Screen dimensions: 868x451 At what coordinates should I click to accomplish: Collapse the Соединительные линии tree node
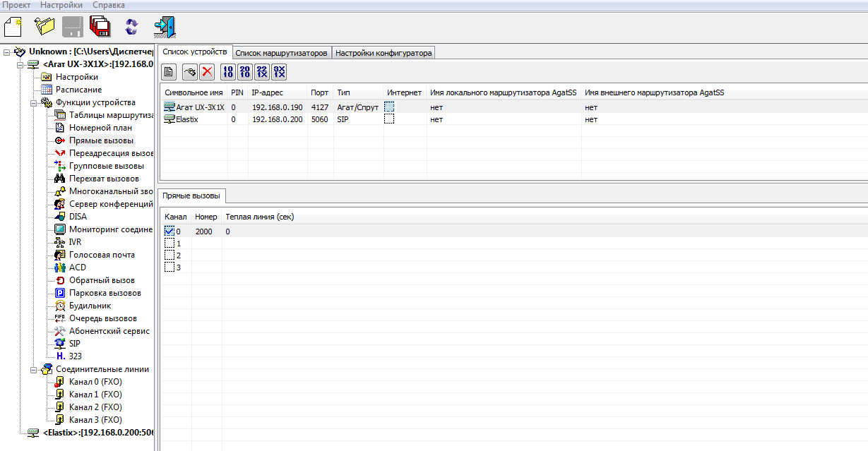point(33,369)
